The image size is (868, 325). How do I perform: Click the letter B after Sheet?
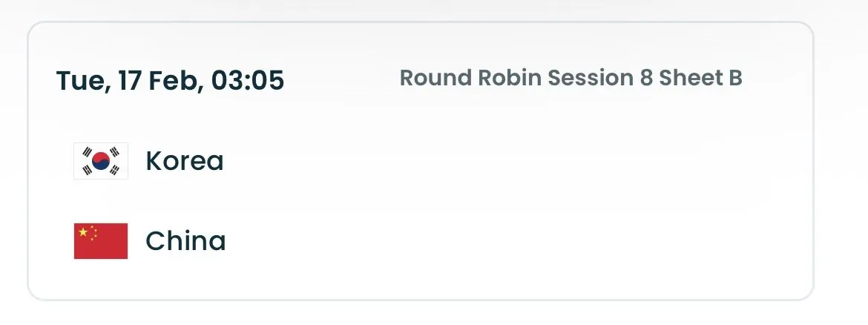pyautogui.click(x=734, y=78)
